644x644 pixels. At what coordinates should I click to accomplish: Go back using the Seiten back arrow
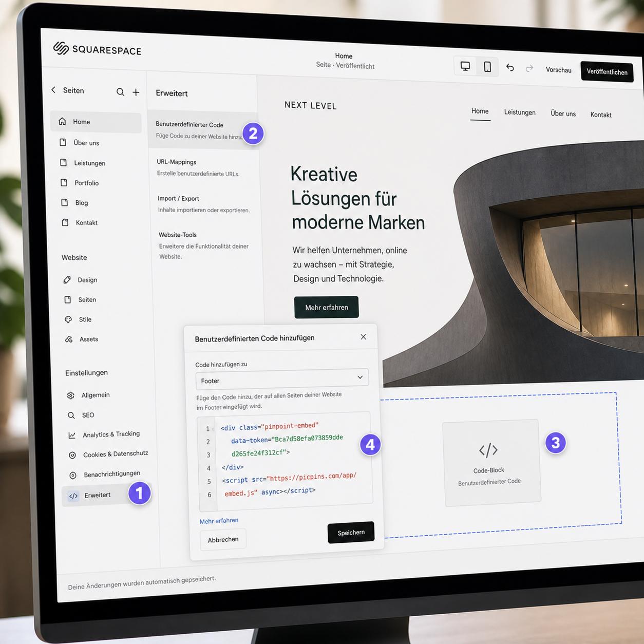coord(53,90)
